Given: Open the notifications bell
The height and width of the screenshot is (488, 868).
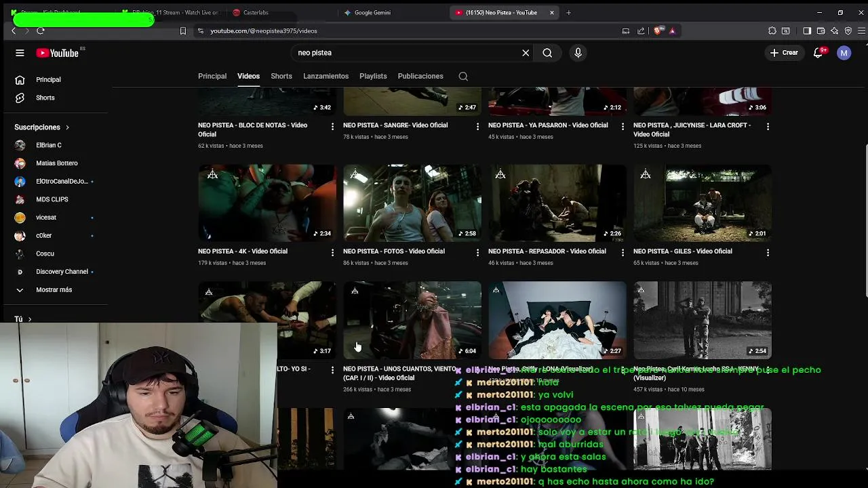Looking at the screenshot, I should 818,53.
